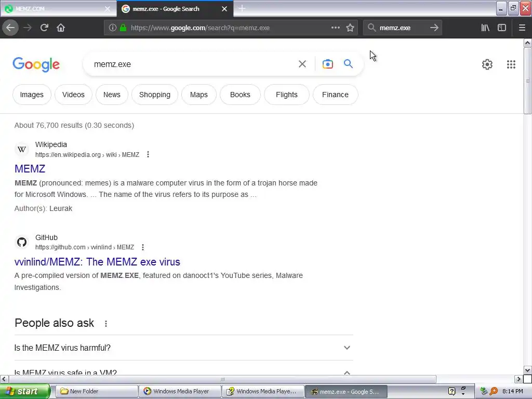
Task: Filter results by Finance
Action: [x=335, y=95]
